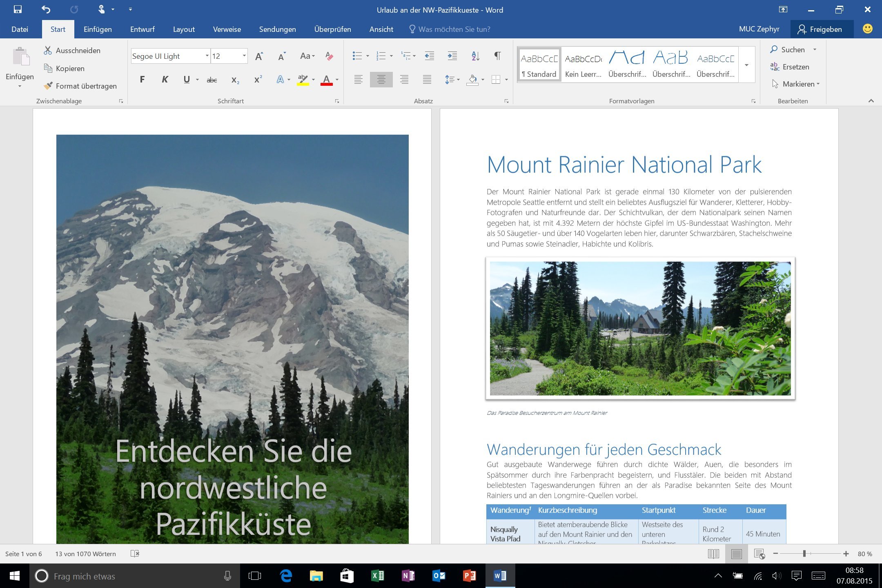
Task: Open the Markieren dropdown
Action: click(796, 84)
